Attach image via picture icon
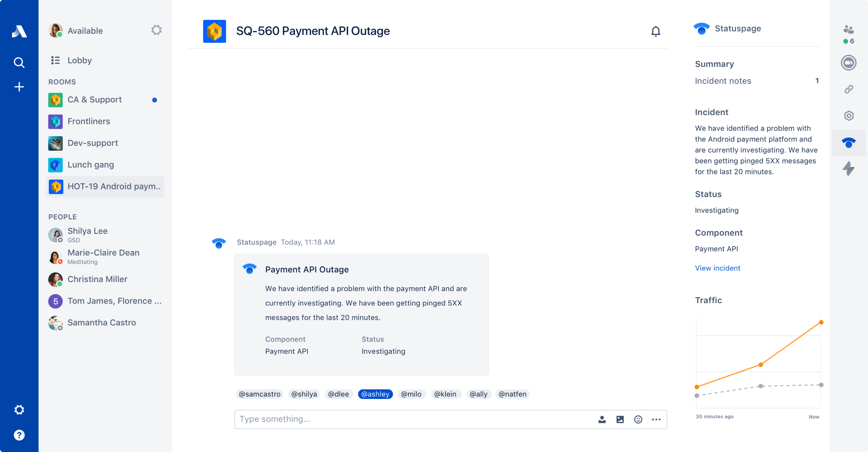 (620, 419)
